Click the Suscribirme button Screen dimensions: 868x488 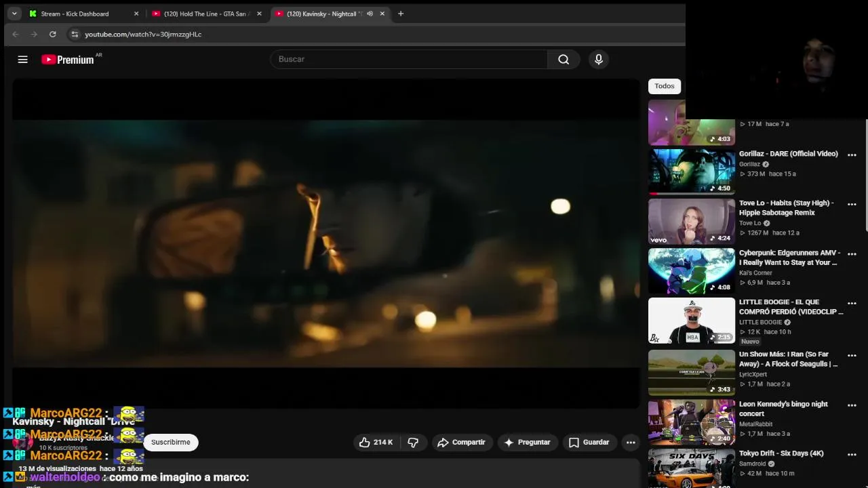(171, 443)
